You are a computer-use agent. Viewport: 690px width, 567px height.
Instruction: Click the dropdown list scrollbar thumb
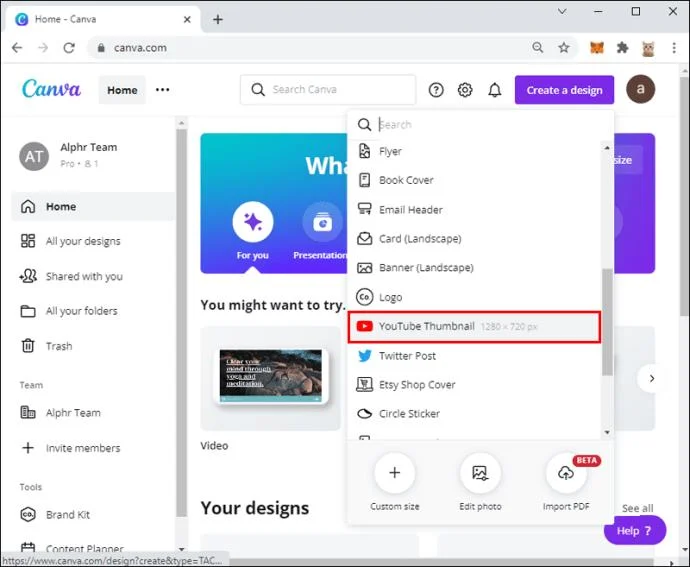click(607, 322)
